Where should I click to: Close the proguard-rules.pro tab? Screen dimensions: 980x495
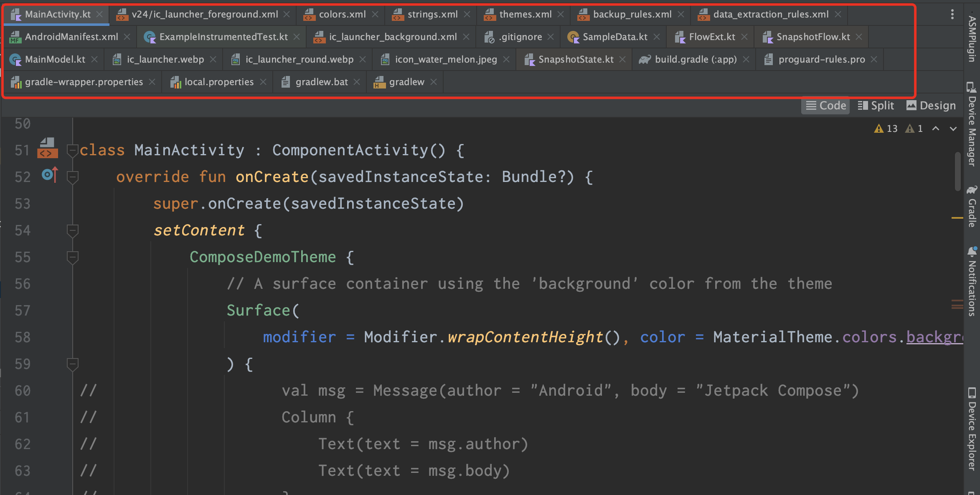874,59
